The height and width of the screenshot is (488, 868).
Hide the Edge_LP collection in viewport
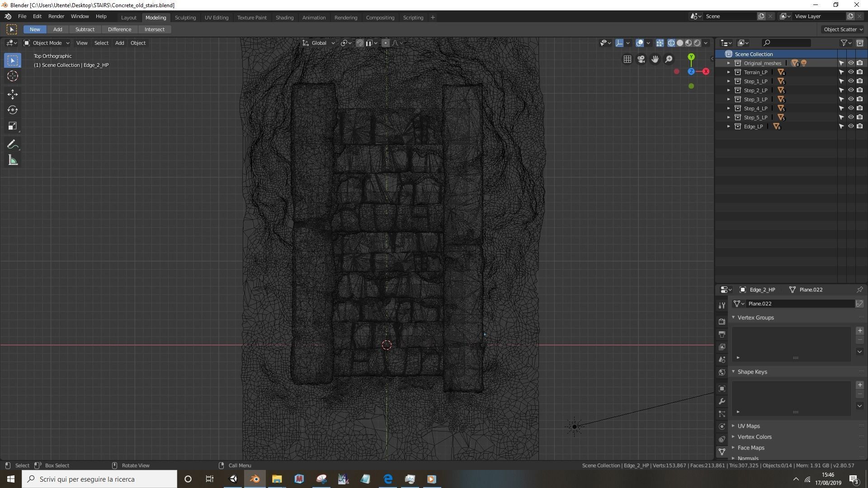coord(850,127)
